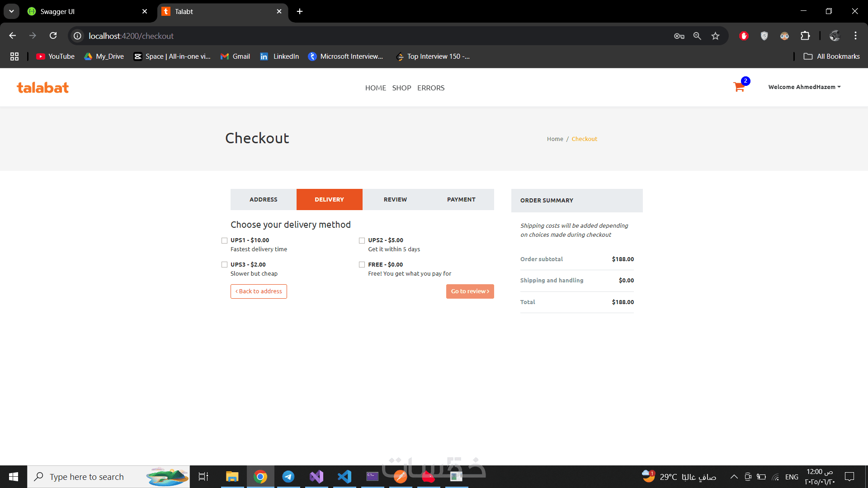Click the Go to review button
The width and height of the screenshot is (868, 488).
[470, 291]
